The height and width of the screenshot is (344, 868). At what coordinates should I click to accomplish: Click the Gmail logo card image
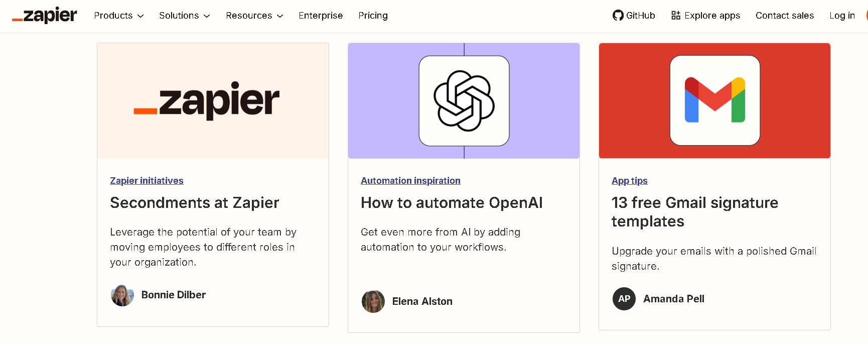tap(714, 101)
